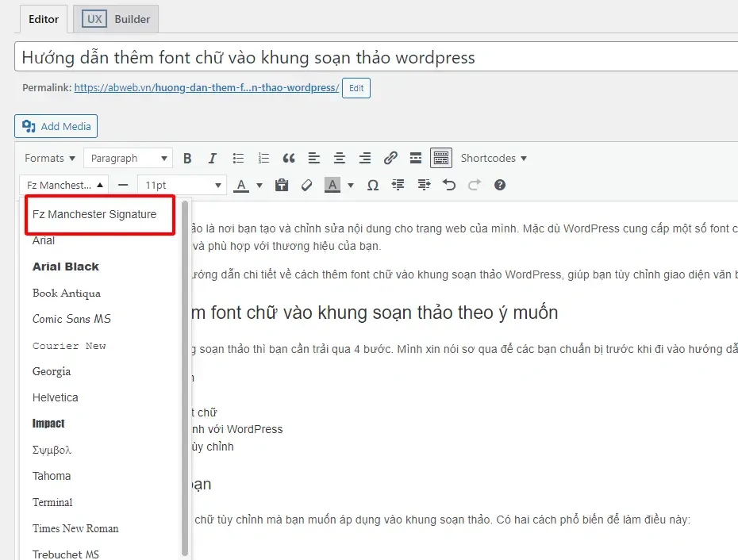Toggle the bulleted list

[238, 158]
